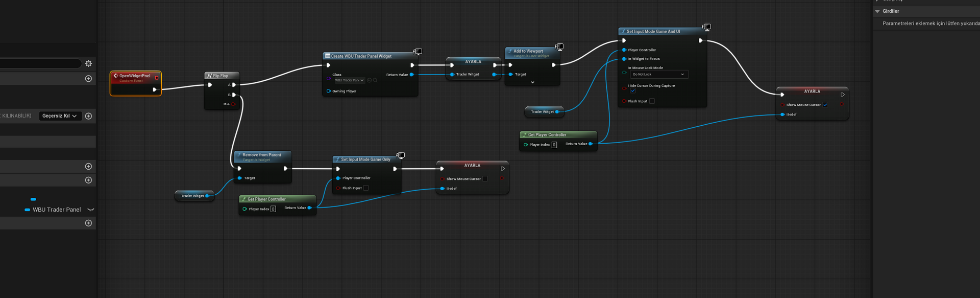Click Return Value pin of lower Get Player Controller

click(x=309, y=208)
